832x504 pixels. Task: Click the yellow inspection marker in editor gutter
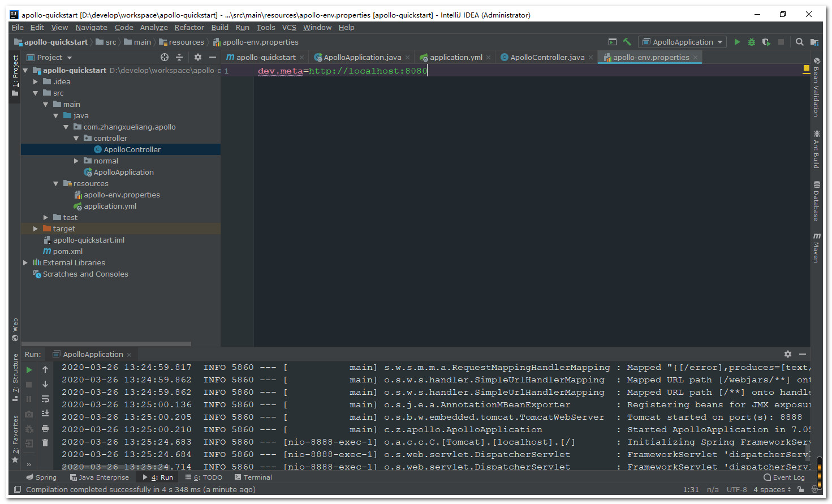pyautogui.click(x=807, y=69)
